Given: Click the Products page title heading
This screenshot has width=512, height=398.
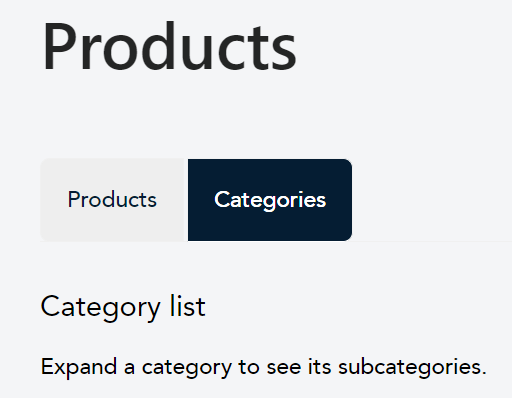Looking at the screenshot, I should click(169, 46).
